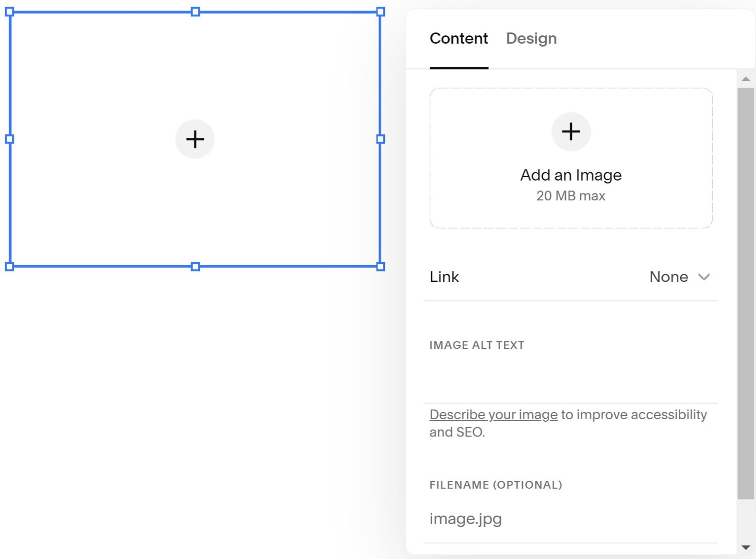
Task: Click the middle-left resize handle of the selection
Action: pyautogui.click(x=9, y=139)
